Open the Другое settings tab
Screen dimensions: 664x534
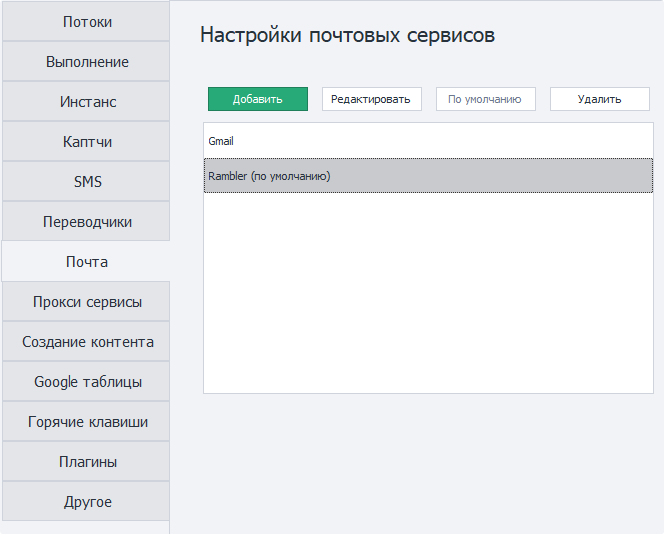coord(87,502)
